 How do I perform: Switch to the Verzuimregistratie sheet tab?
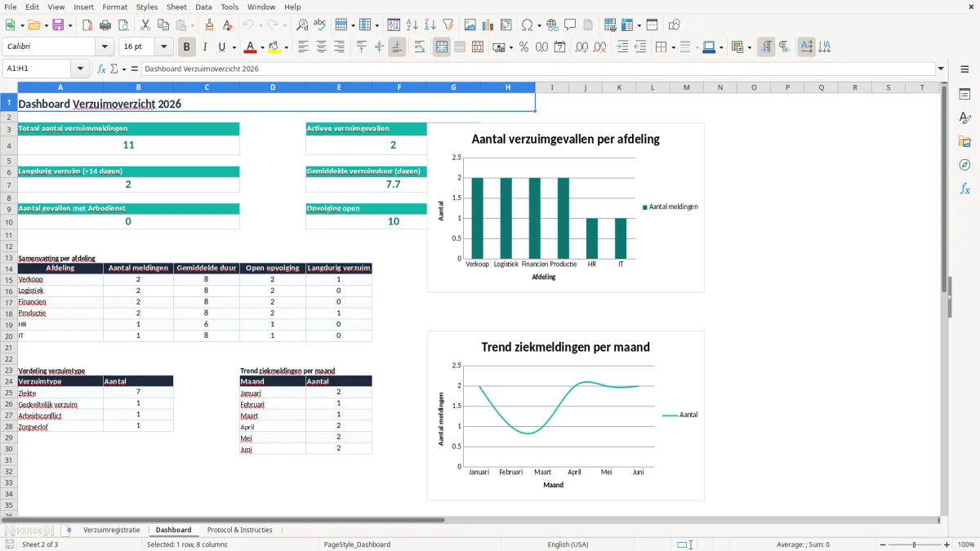[112, 530]
